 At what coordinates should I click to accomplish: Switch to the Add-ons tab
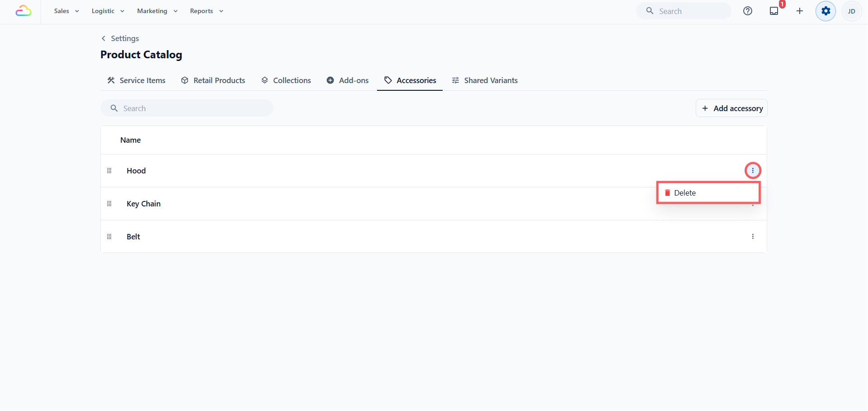click(x=348, y=80)
